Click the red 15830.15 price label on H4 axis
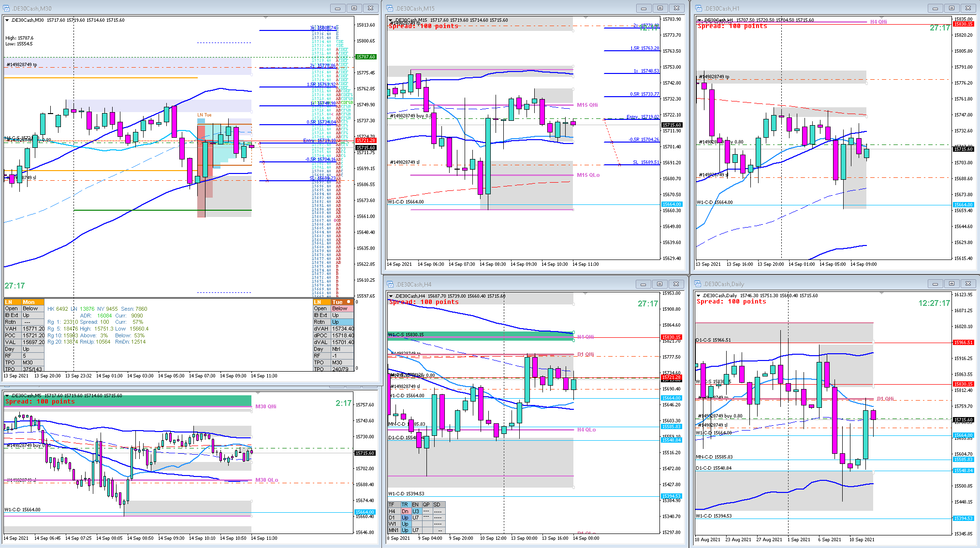The height and width of the screenshot is (548, 980). [x=671, y=337]
